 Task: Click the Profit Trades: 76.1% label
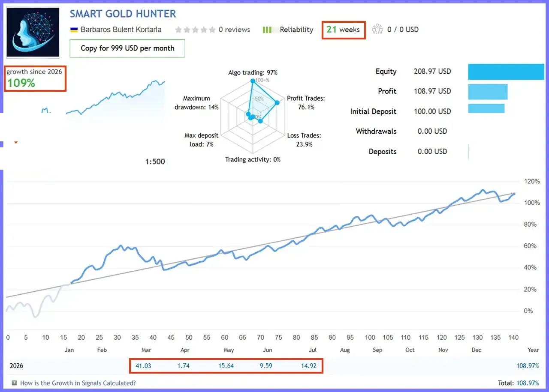pyautogui.click(x=306, y=102)
